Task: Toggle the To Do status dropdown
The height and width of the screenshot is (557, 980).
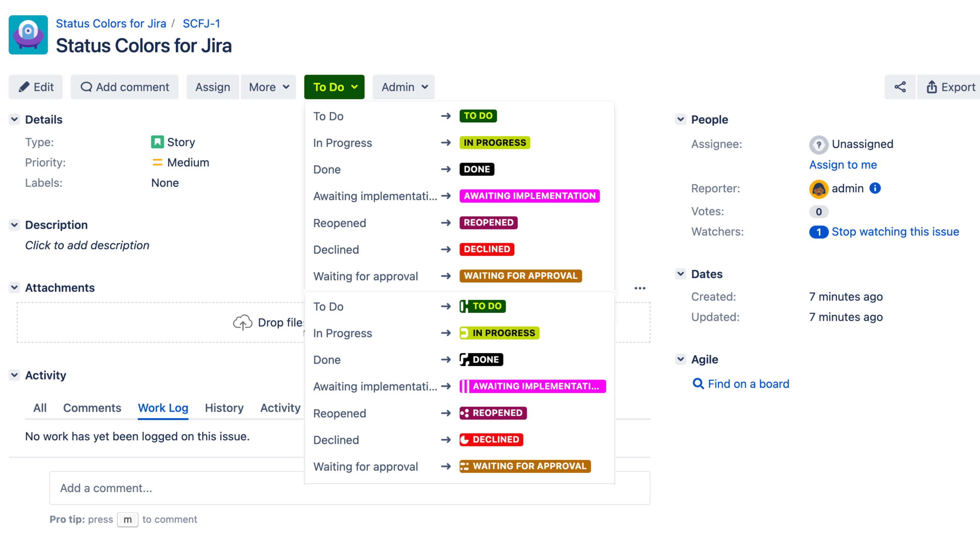Action: (x=334, y=87)
